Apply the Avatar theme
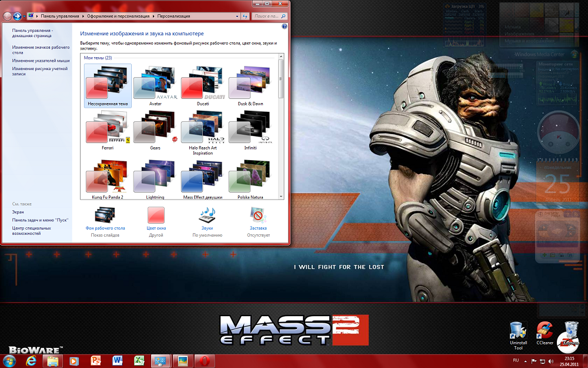This screenshot has width=588, height=368. click(155, 86)
